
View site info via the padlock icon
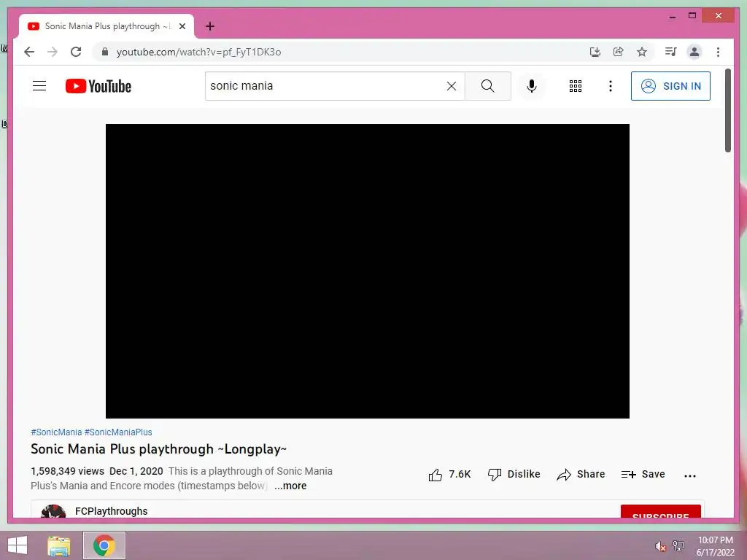[105, 52]
